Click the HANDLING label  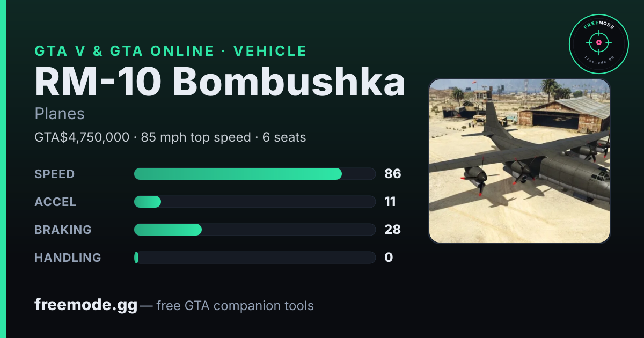68,258
